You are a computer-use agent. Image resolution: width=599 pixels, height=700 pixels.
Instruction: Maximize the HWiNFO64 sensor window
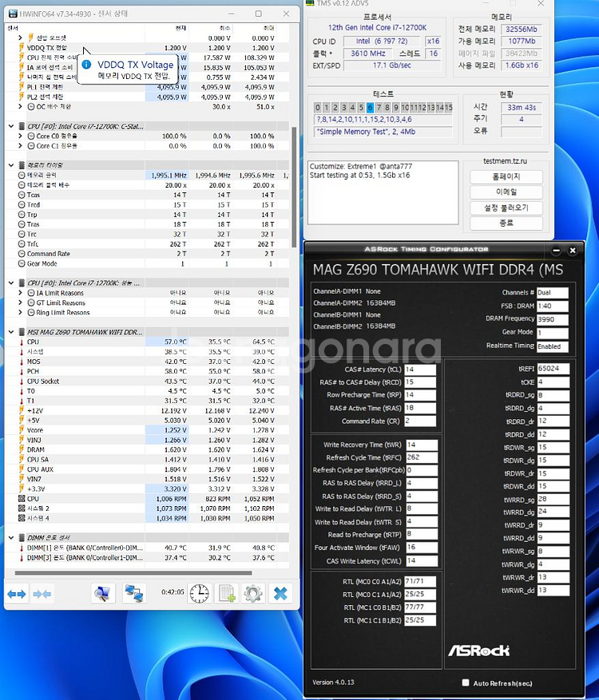point(259,14)
